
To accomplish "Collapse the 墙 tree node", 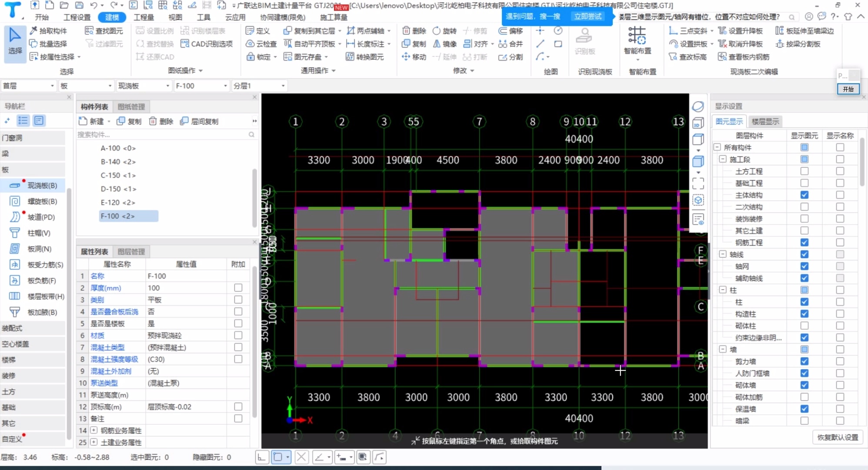I will pos(723,349).
